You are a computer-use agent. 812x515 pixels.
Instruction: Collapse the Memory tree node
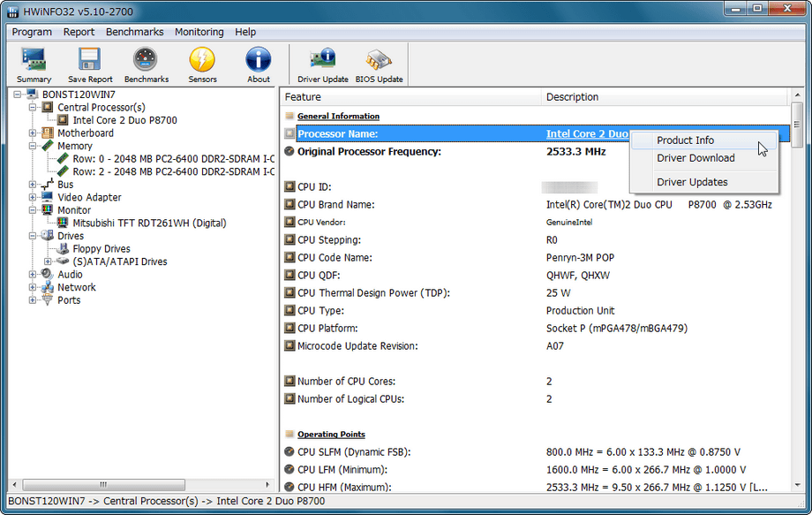coord(33,146)
